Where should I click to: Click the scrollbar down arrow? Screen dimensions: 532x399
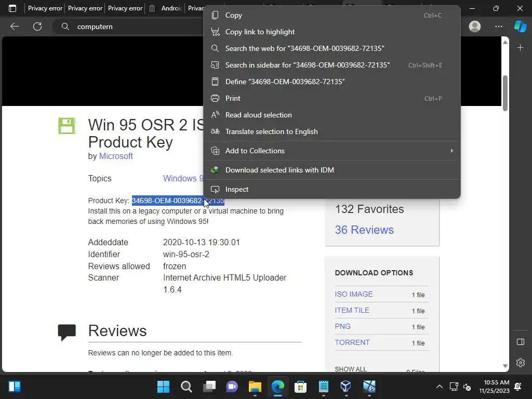click(x=505, y=366)
